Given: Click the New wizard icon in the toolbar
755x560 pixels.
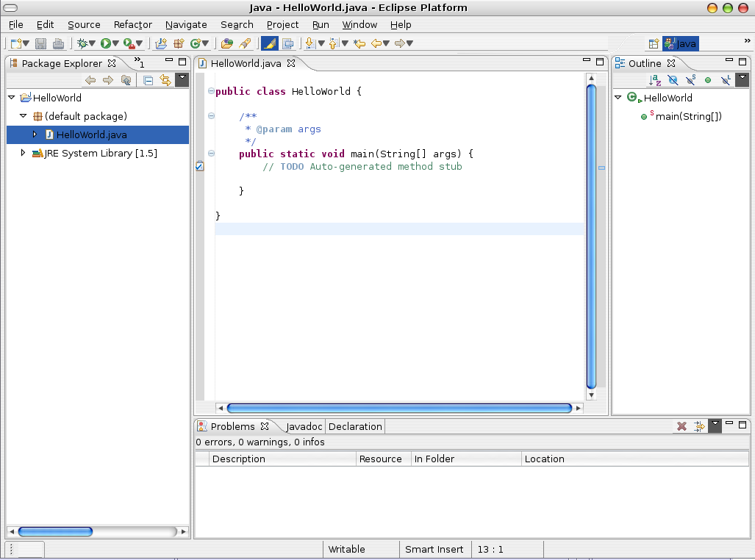Looking at the screenshot, I should (16, 43).
